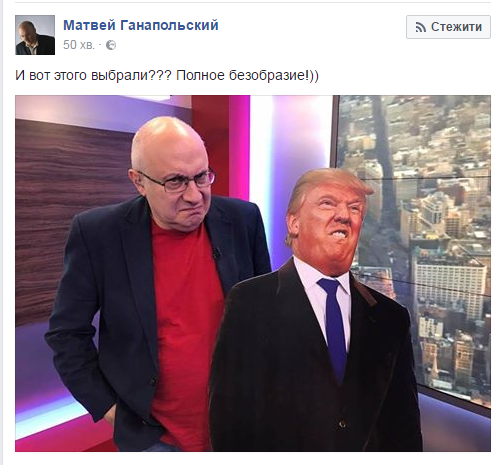Viewport: 499px width, 465px height.
Task: Open Матвей Ганапольский's profile picture
Action: 35,35
